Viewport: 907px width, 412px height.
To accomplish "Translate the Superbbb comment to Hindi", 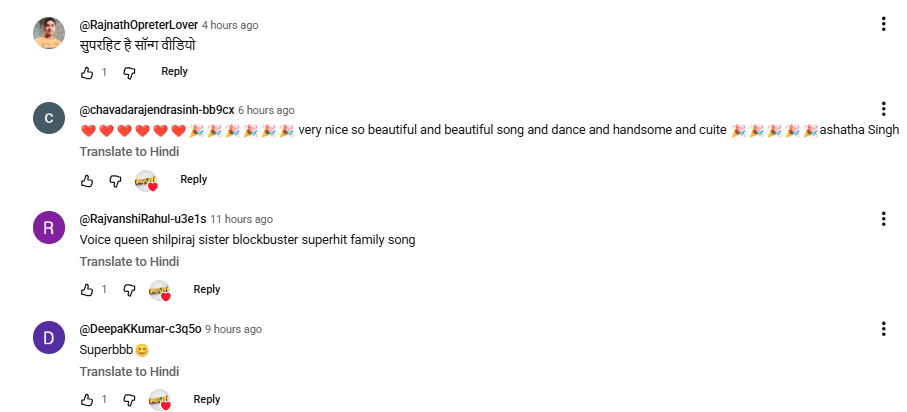I will coord(129,372).
